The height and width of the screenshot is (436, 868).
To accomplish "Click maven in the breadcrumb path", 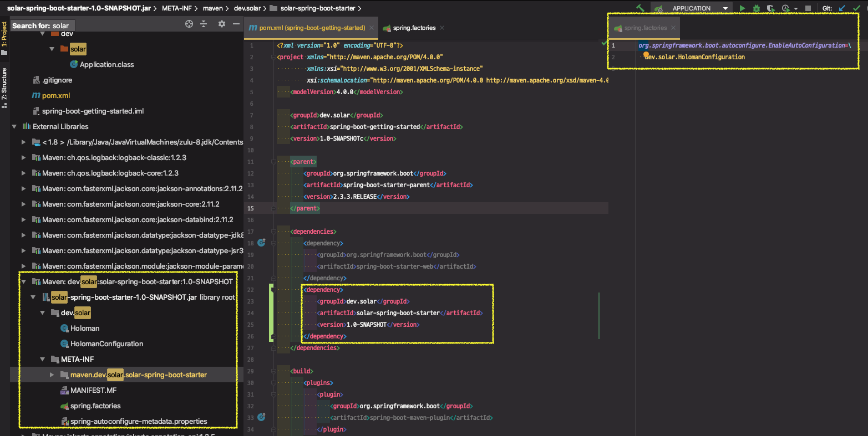I will [x=213, y=8].
